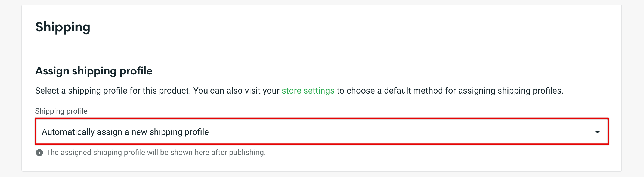
Task: Click the Shipping section heading
Action: pyautogui.click(x=63, y=27)
